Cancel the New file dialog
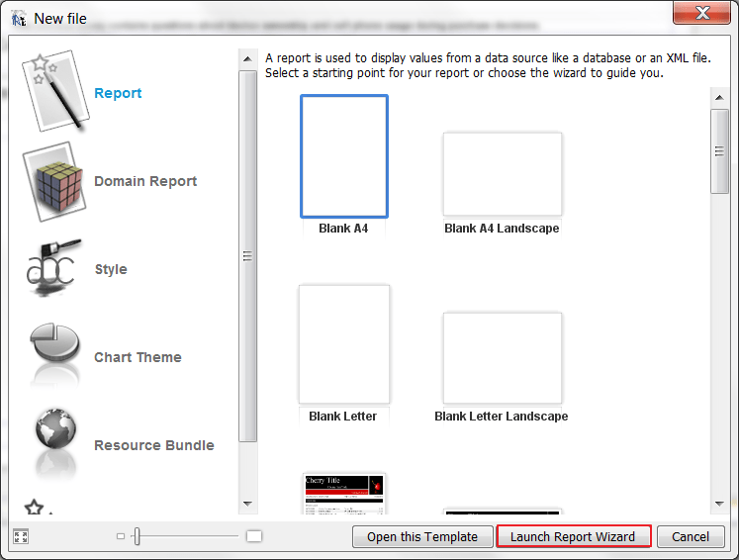739x560 pixels. pos(691,536)
